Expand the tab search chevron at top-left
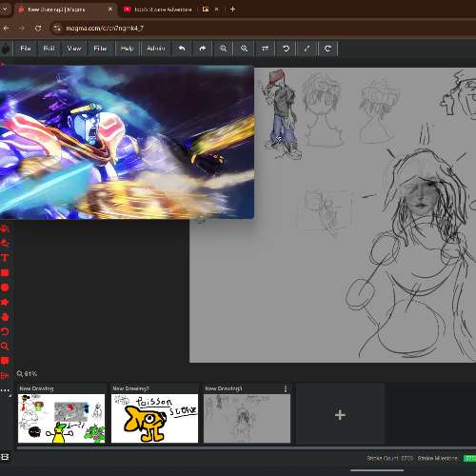Viewport: 476px width, 476px height. [x=5, y=10]
